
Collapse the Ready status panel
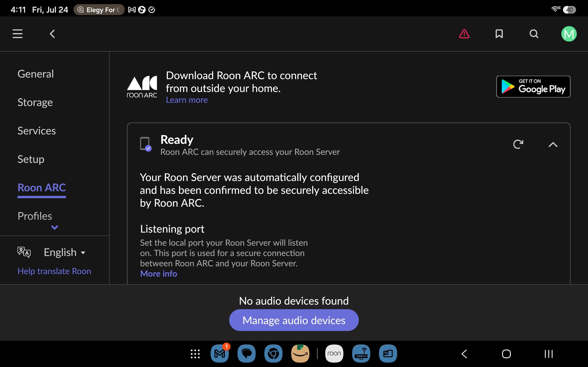tap(553, 145)
